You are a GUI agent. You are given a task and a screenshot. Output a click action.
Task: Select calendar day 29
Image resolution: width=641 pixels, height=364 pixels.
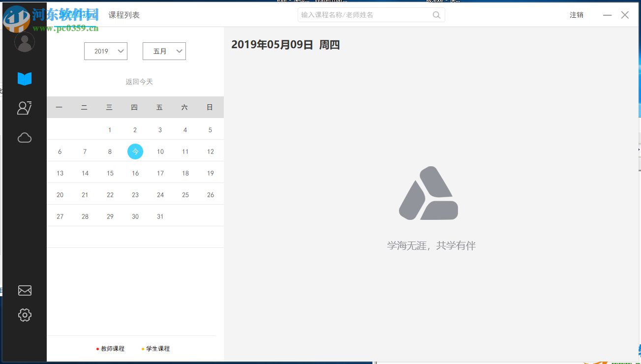[110, 216]
